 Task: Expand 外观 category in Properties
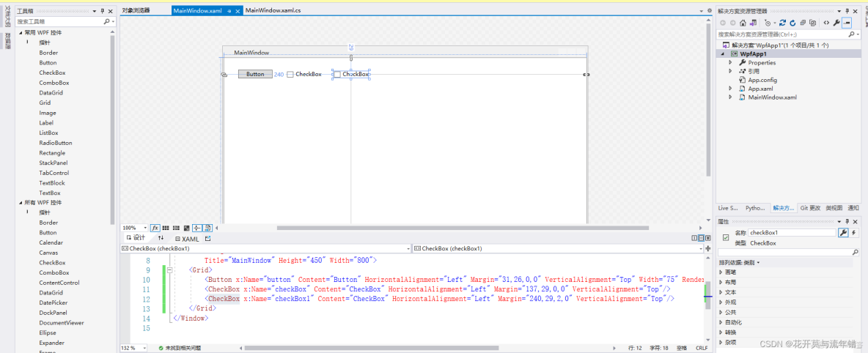pos(720,302)
